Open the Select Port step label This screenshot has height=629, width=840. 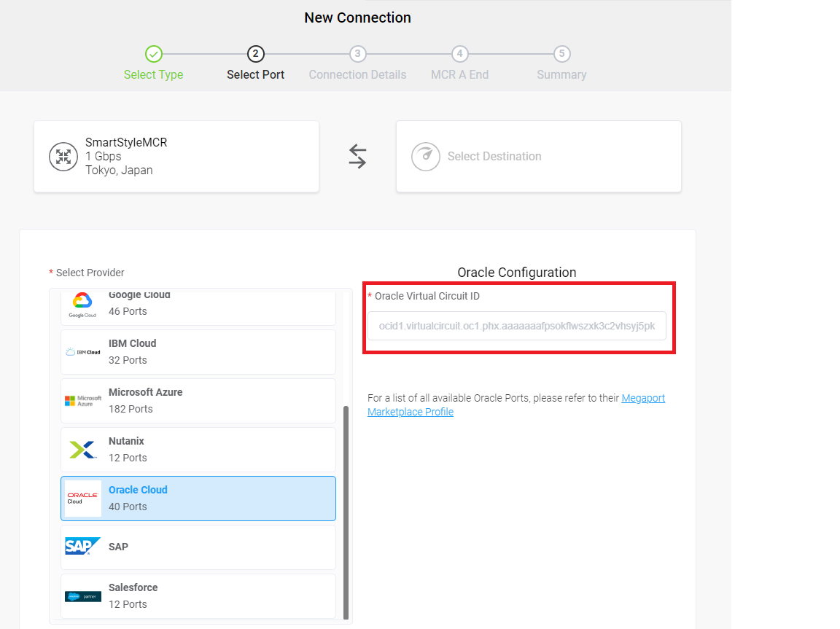coord(255,74)
